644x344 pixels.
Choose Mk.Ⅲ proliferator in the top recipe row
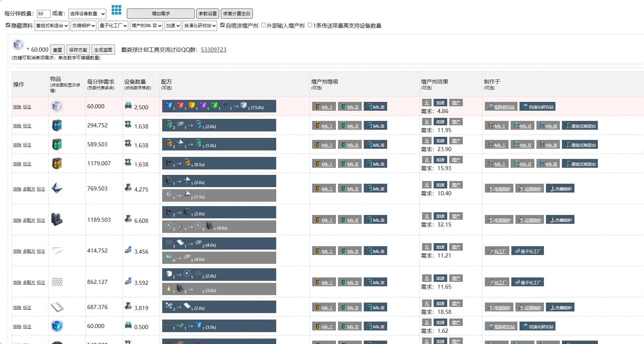pos(375,106)
